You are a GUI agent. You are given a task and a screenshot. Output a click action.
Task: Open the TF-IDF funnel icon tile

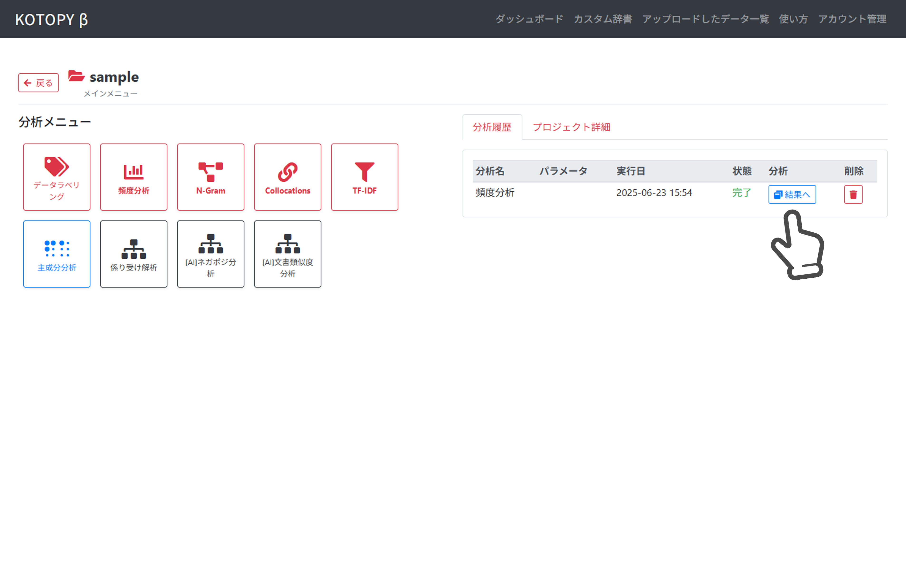tap(364, 177)
